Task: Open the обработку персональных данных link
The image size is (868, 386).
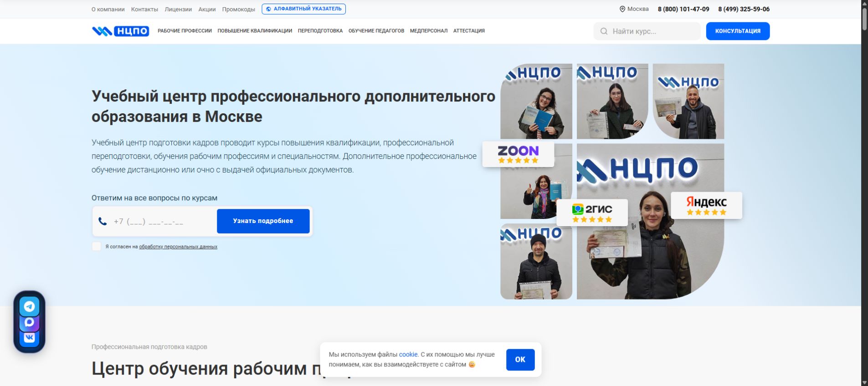Action: 178,247
